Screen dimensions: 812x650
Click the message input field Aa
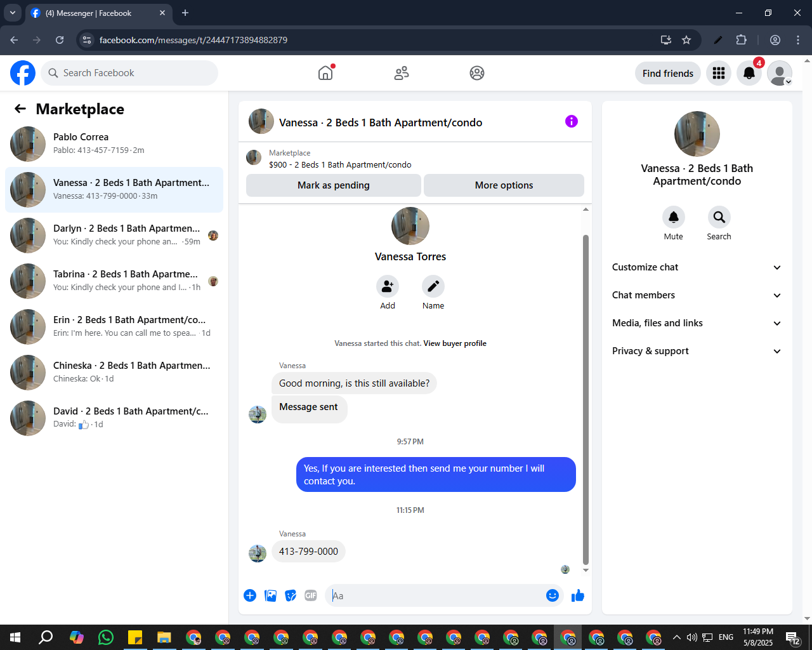(436, 595)
